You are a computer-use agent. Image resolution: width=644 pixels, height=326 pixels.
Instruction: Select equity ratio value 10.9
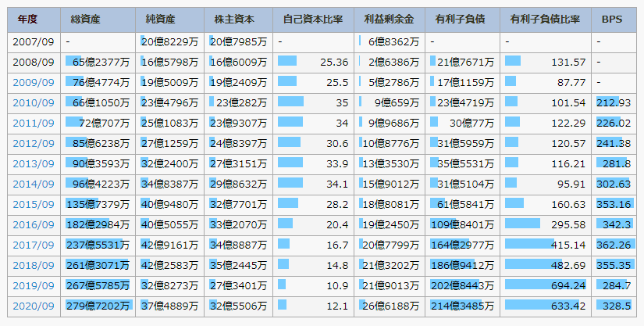tap(337, 285)
